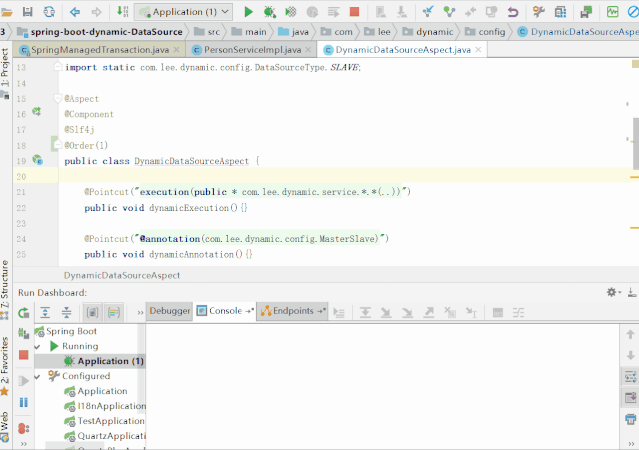Click DynamicDataSourceAspect in the editor breadcrumb bar
Image resolution: width=639 pixels, height=450 pixels.
[122, 276]
